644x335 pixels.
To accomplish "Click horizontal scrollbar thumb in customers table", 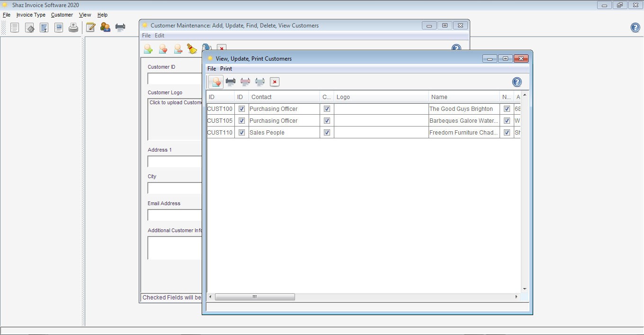I will (255, 297).
